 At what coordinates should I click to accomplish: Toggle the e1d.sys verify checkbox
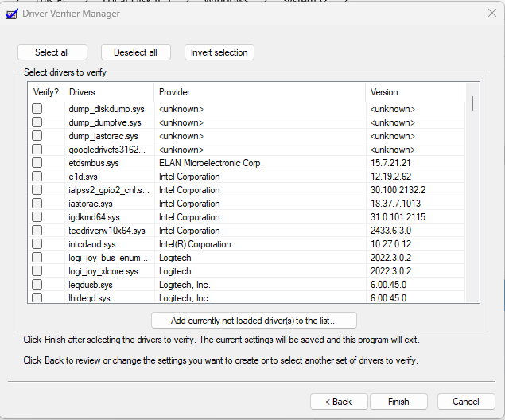click(x=37, y=176)
